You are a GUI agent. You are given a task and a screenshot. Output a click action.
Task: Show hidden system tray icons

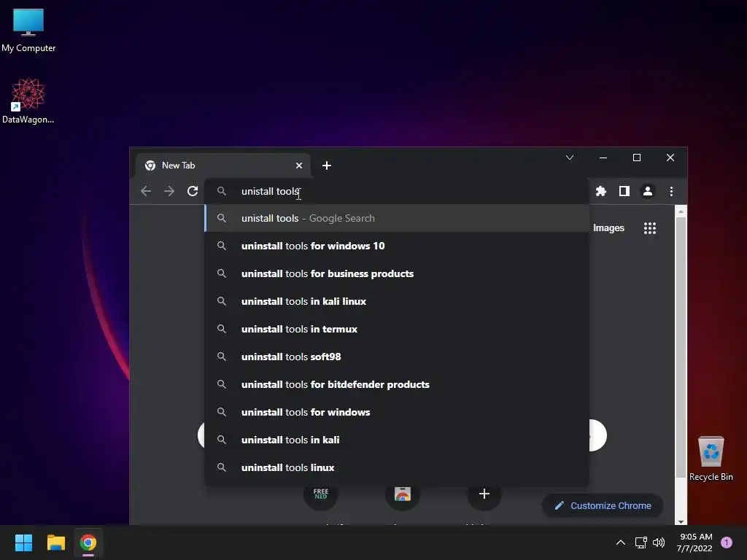point(620,542)
